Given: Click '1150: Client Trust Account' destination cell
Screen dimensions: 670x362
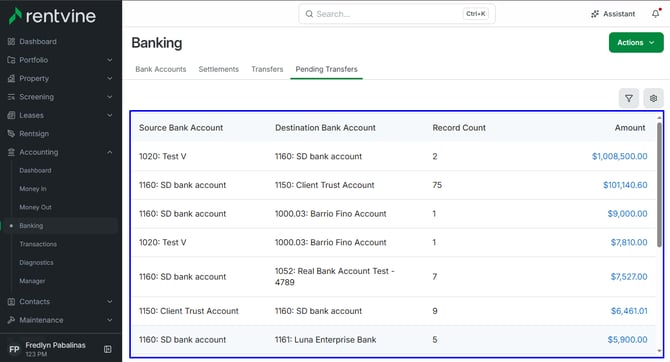Looking at the screenshot, I should click(x=324, y=185).
